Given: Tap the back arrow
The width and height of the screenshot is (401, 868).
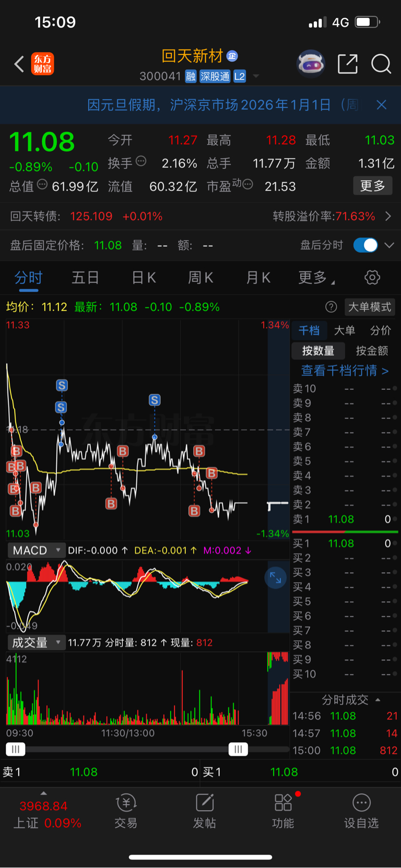Looking at the screenshot, I should click(19, 64).
